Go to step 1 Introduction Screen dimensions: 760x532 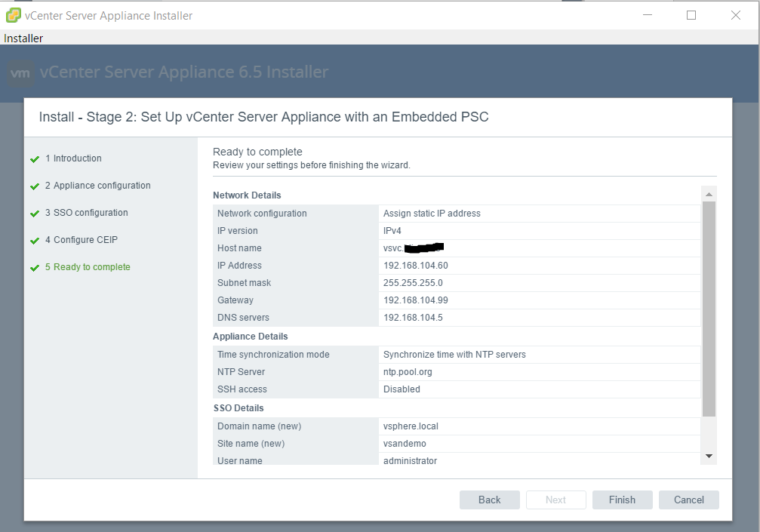(73, 158)
